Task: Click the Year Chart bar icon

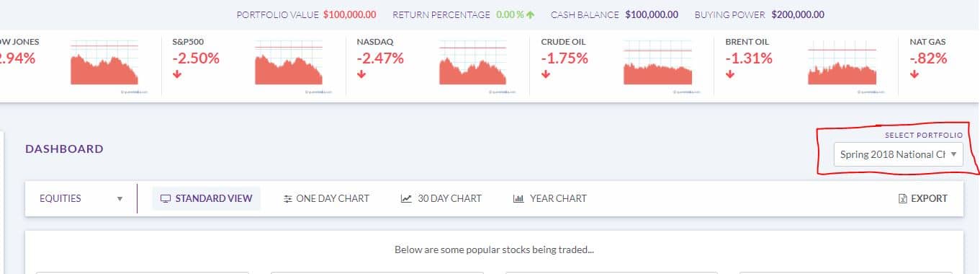Action: (x=518, y=198)
